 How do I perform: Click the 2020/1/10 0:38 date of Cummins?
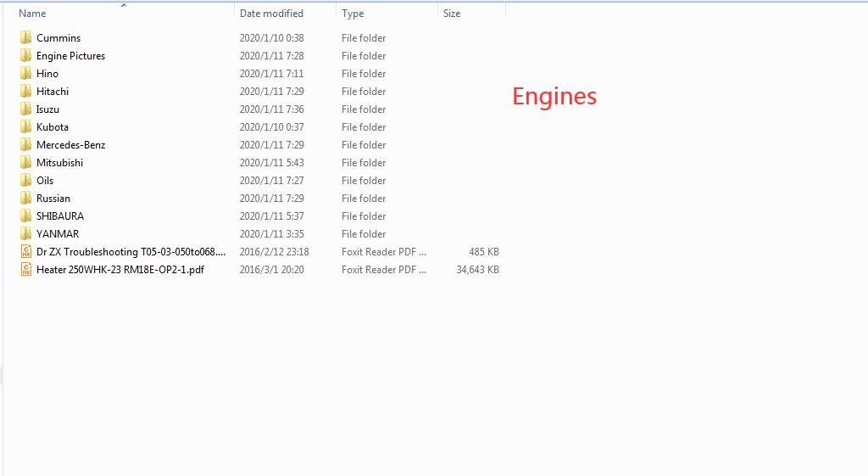point(272,37)
